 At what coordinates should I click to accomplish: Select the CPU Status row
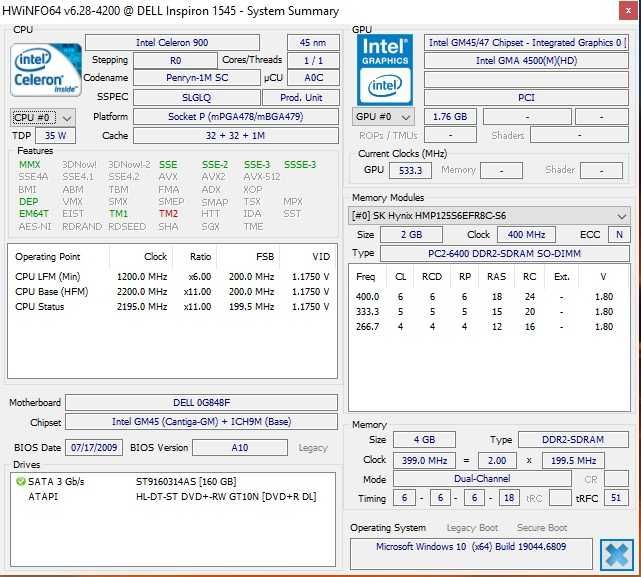[172, 307]
